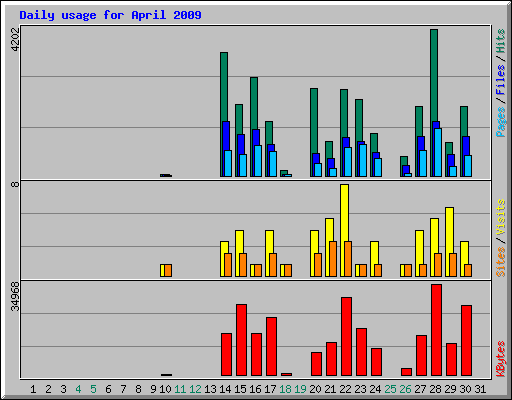Select the red KBytes bar for day 15
Screen dimensions: 512x400
[x=242, y=340]
